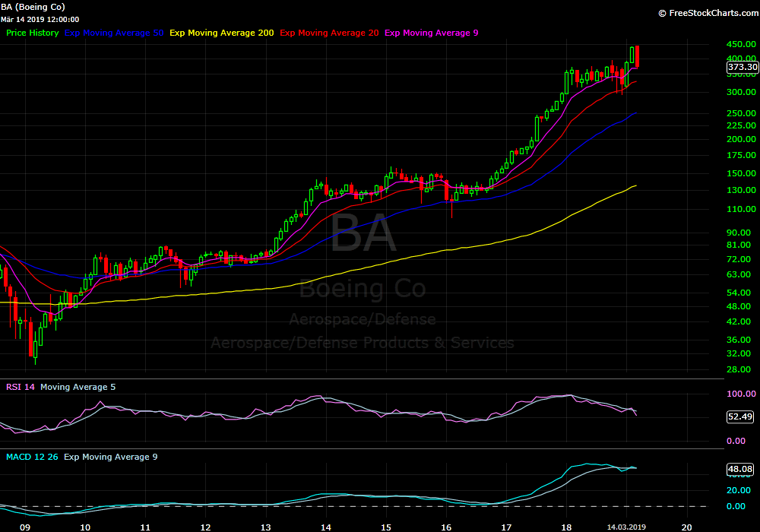This screenshot has height=532, width=760.
Task: Select the Price History legend label
Action: coord(33,33)
